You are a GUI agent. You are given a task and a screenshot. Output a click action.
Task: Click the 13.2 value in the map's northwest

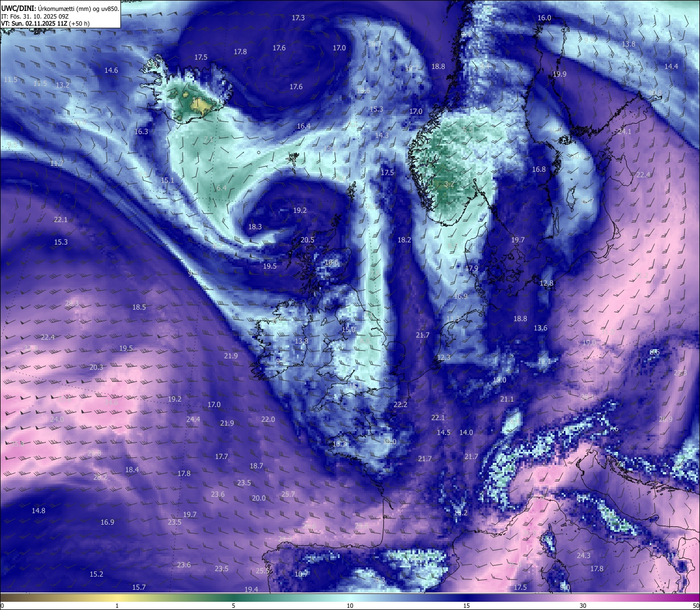(63, 85)
